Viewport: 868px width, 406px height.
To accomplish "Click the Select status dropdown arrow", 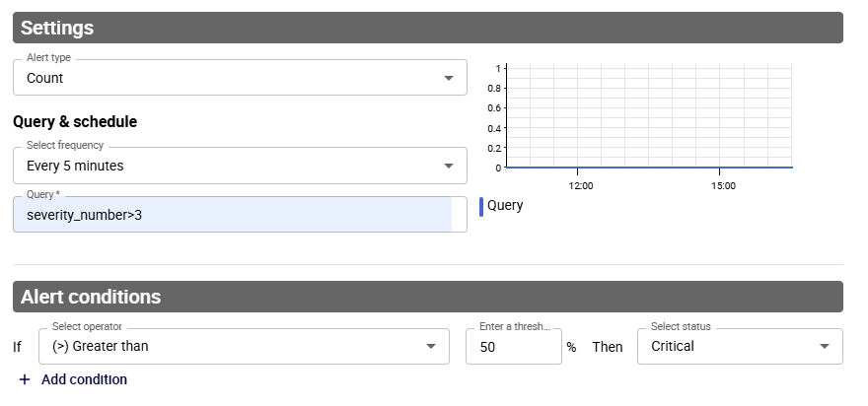I will [825, 346].
